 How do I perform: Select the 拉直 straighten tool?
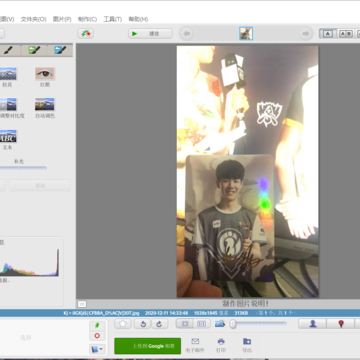tap(8, 77)
